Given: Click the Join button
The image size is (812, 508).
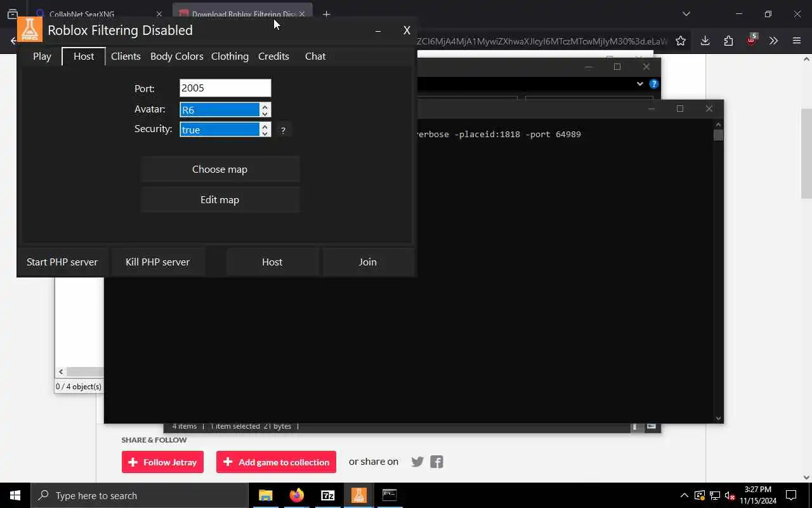Looking at the screenshot, I should (x=368, y=262).
